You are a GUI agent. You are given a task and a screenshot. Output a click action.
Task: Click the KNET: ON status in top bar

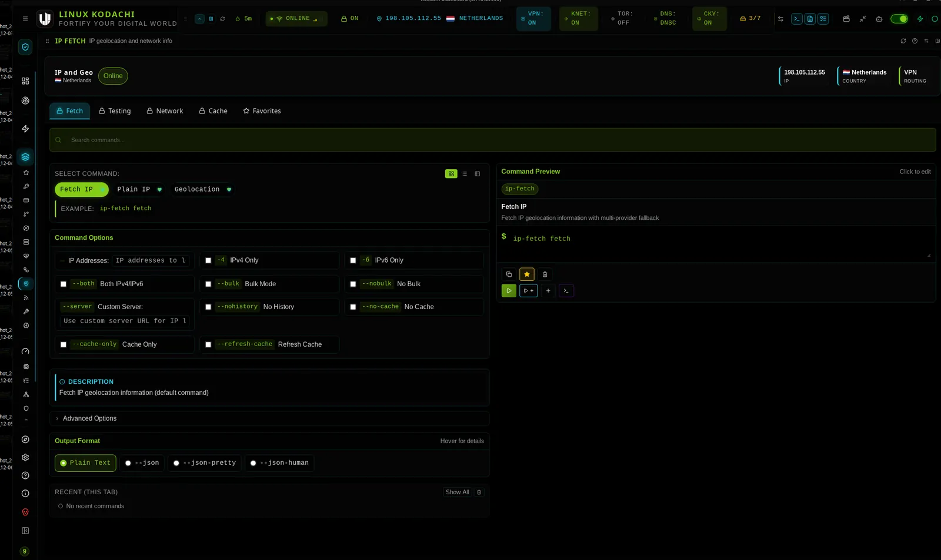click(x=579, y=19)
